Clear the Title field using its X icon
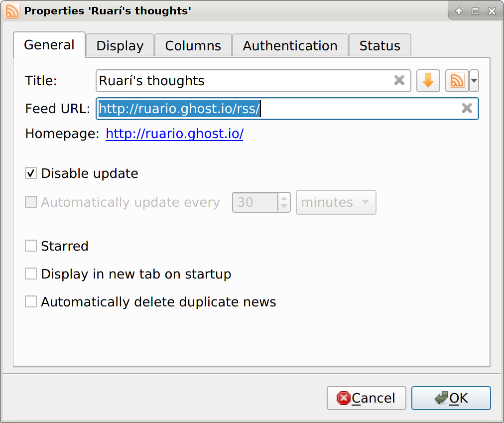 [x=399, y=80]
